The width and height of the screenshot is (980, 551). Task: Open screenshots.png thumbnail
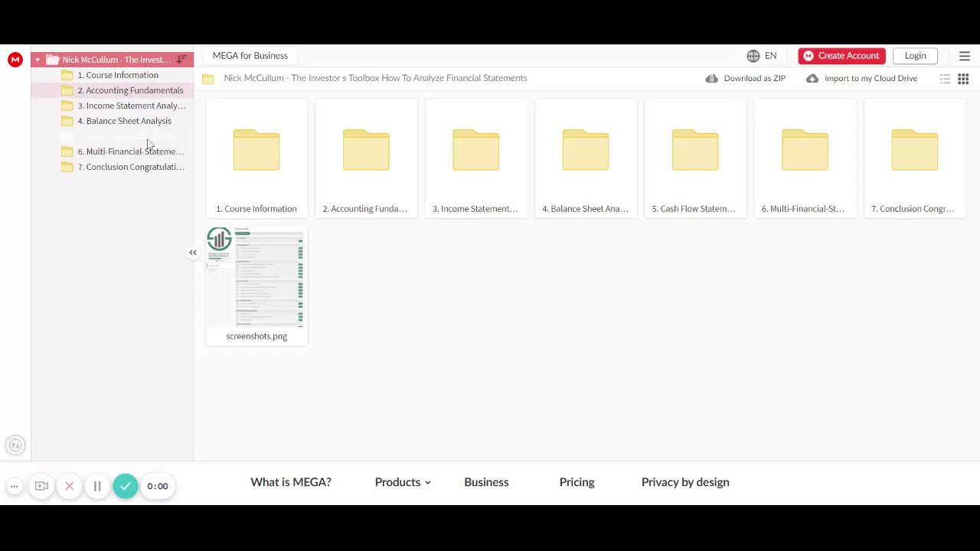[256, 286]
